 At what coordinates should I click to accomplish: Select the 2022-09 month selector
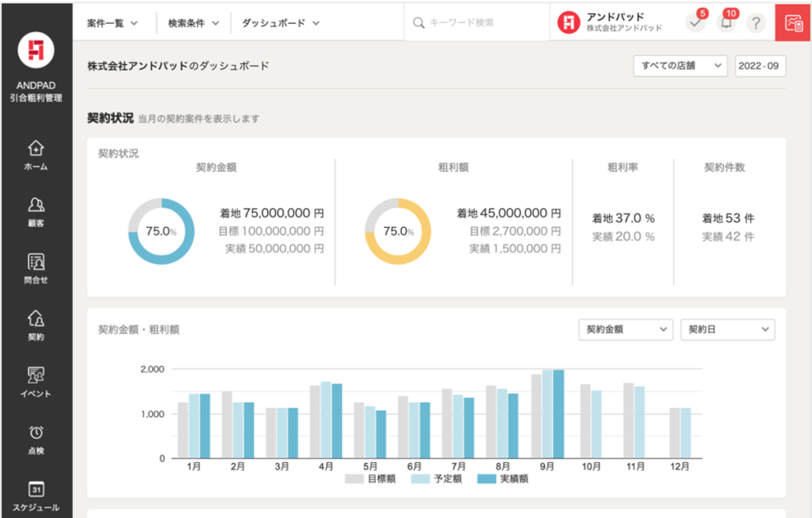759,66
